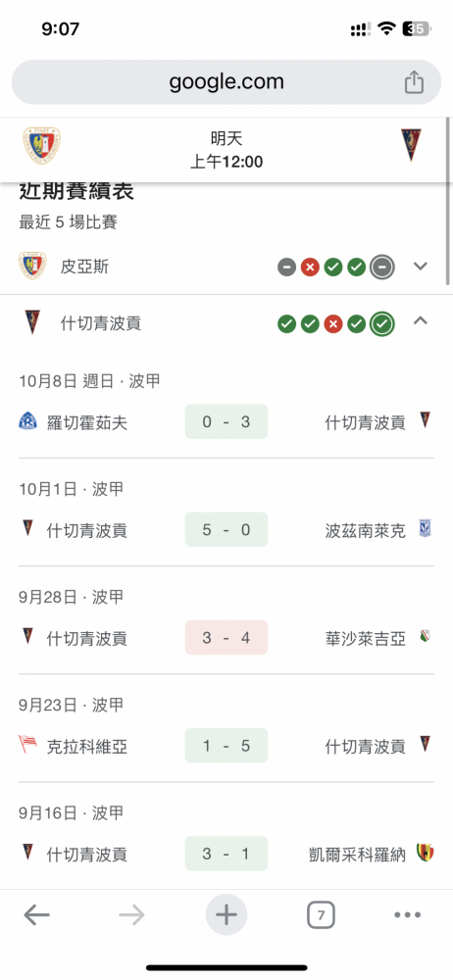Tap the home team crest in header
The width and height of the screenshot is (453, 980).
click(x=42, y=146)
